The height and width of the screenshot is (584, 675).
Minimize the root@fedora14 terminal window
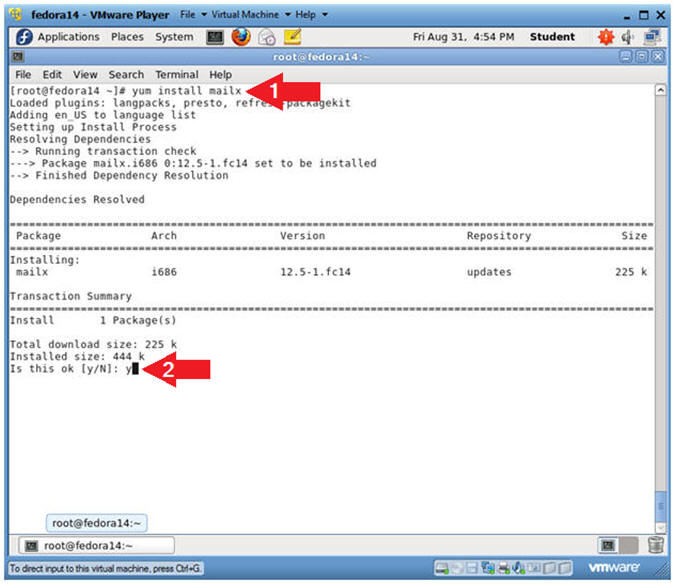[x=625, y=56]
